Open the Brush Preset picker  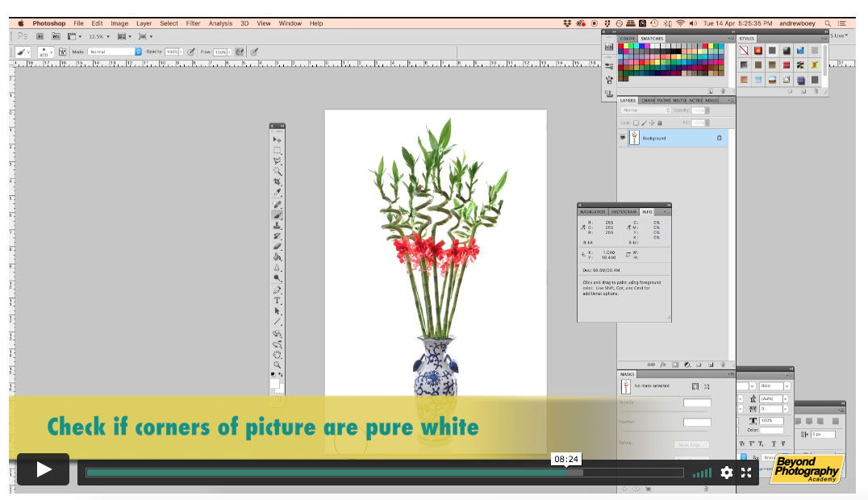pos(45,52)
